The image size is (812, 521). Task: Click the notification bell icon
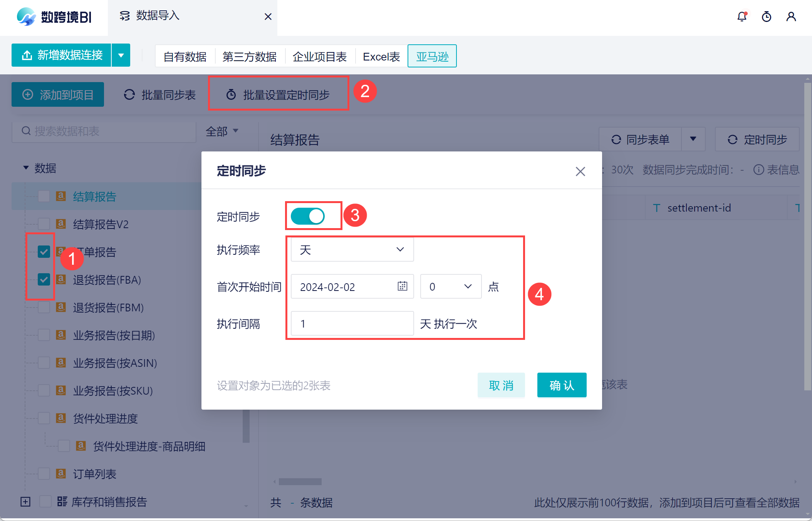742,17
